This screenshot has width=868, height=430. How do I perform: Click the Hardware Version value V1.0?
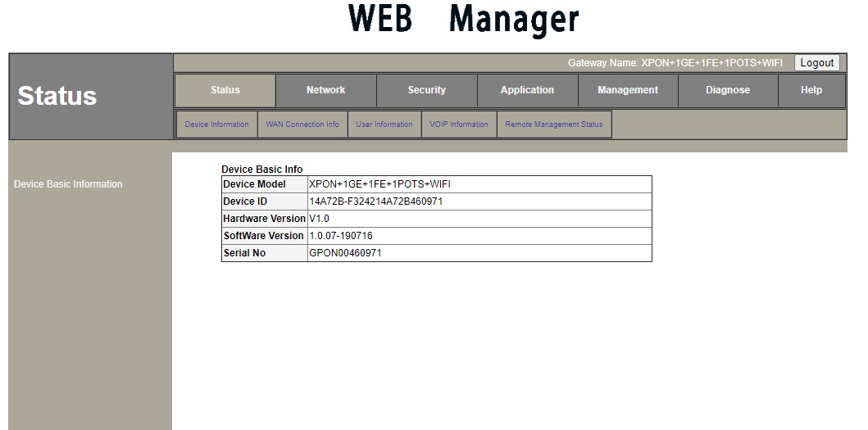pyautogui.click(x=320, y=219)
